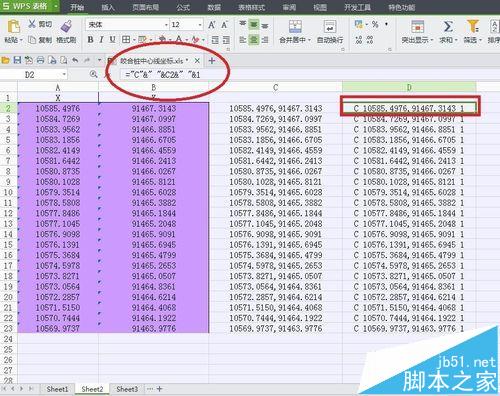Align cell text to the left
Viewport: 500px width, 396px height.
coord(243,40)
